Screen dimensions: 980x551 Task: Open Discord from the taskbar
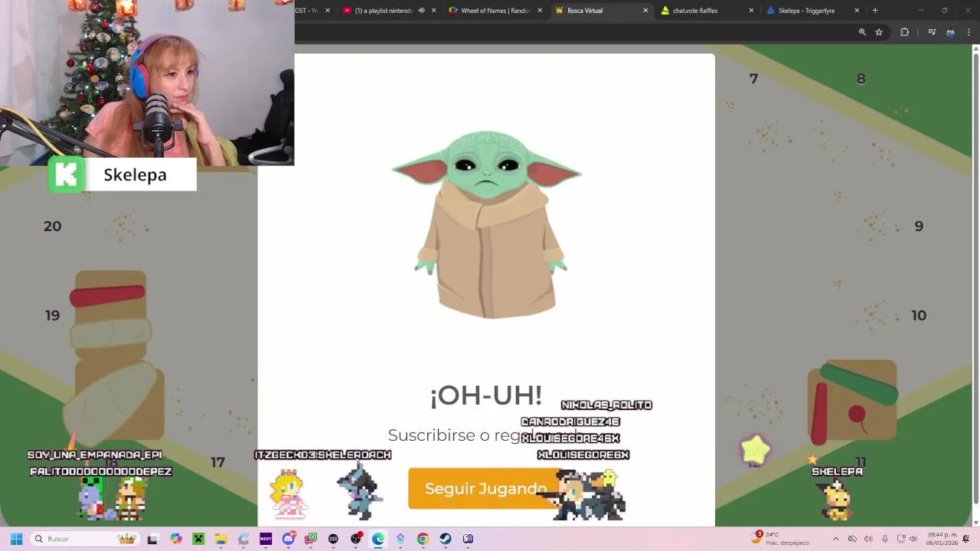(288, 539)
